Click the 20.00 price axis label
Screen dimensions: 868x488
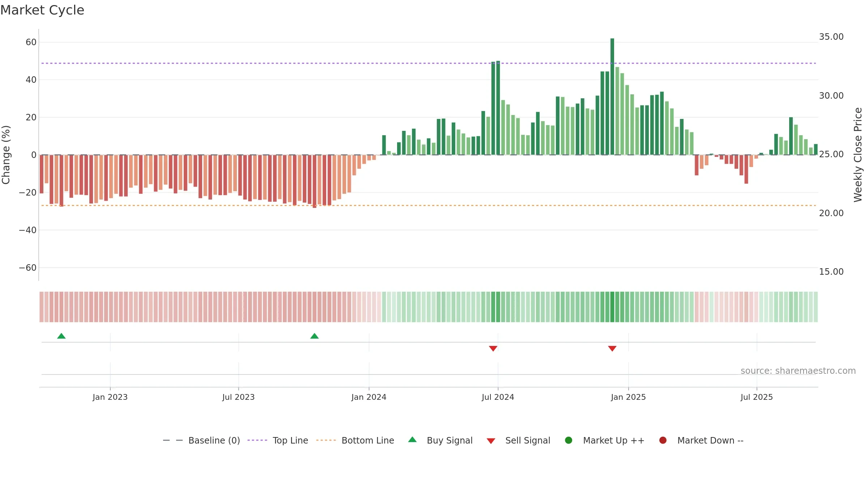(x=831, y=213)
